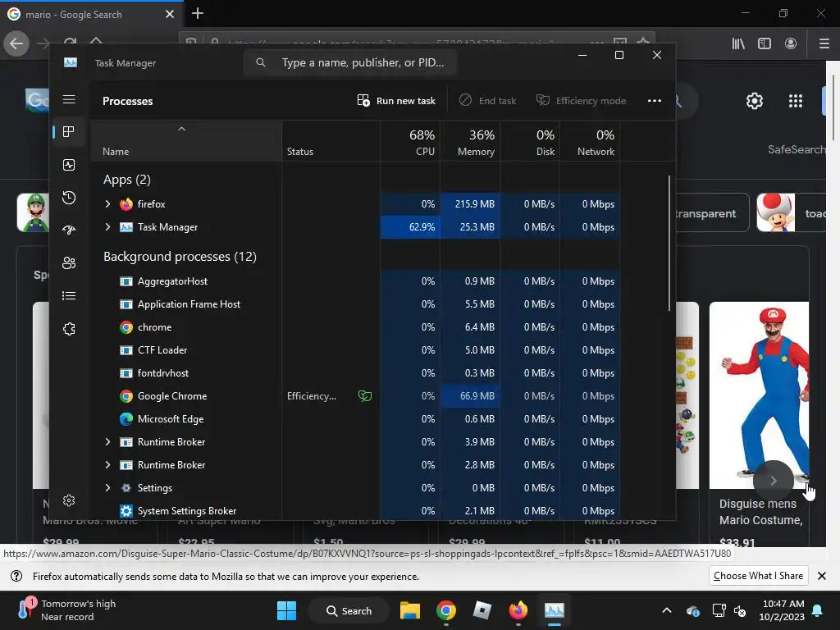Open Users sidebar tab

(69, 263)
